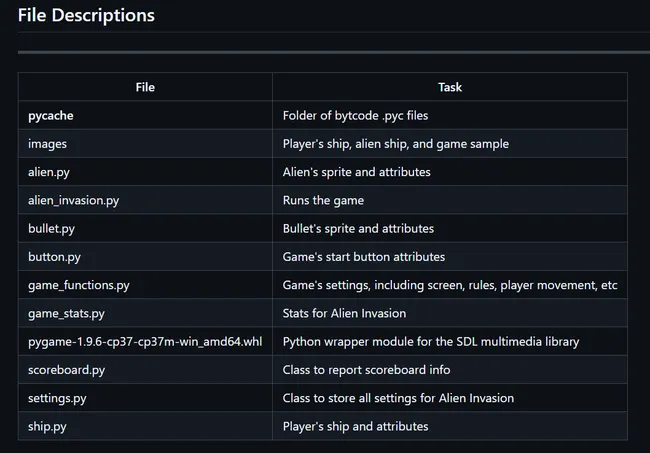Click the scoreboard.py table entry
This screenshot has height=453, width=650.
click(66, 370)
